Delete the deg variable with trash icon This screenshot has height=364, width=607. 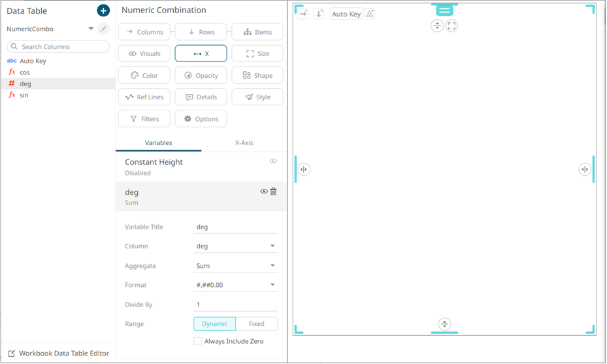click(273, 191)
